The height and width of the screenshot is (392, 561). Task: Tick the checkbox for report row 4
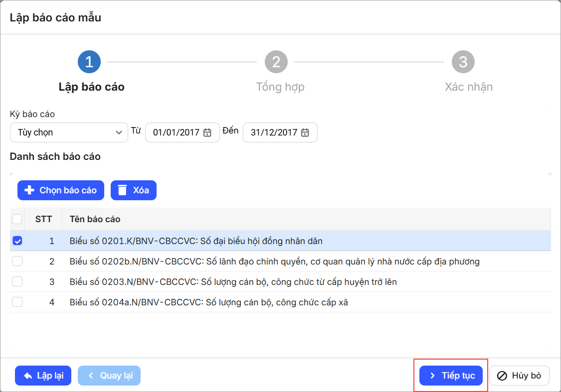pyautogui.click(x=17, y=302)
